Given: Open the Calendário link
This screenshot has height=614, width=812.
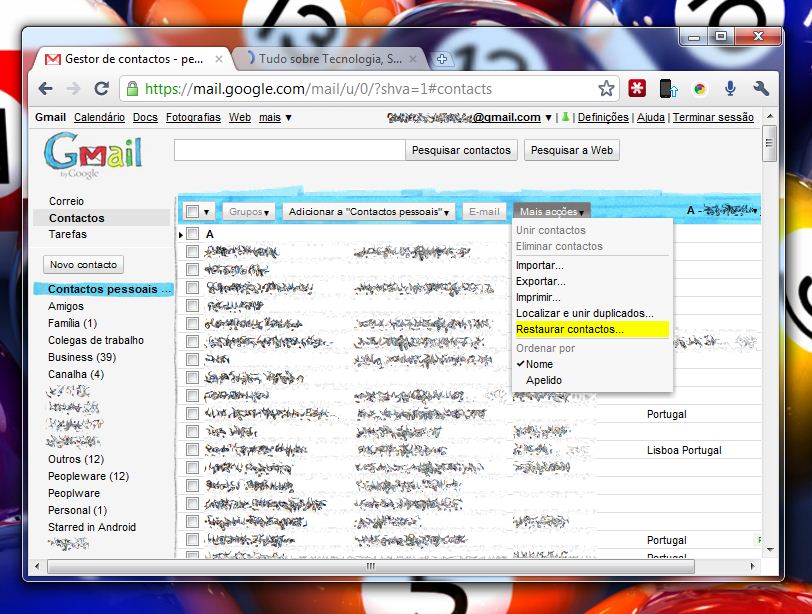Looking at the screenshot, I should click(99, 118).
